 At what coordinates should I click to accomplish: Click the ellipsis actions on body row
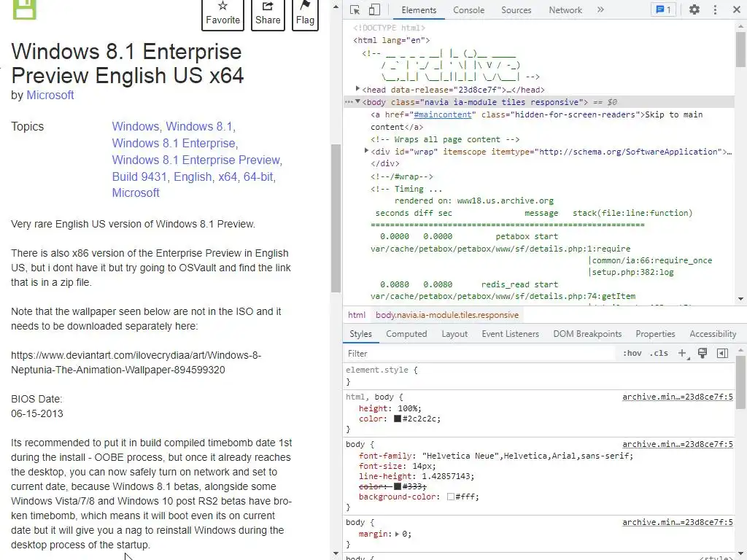coord(349,102)
